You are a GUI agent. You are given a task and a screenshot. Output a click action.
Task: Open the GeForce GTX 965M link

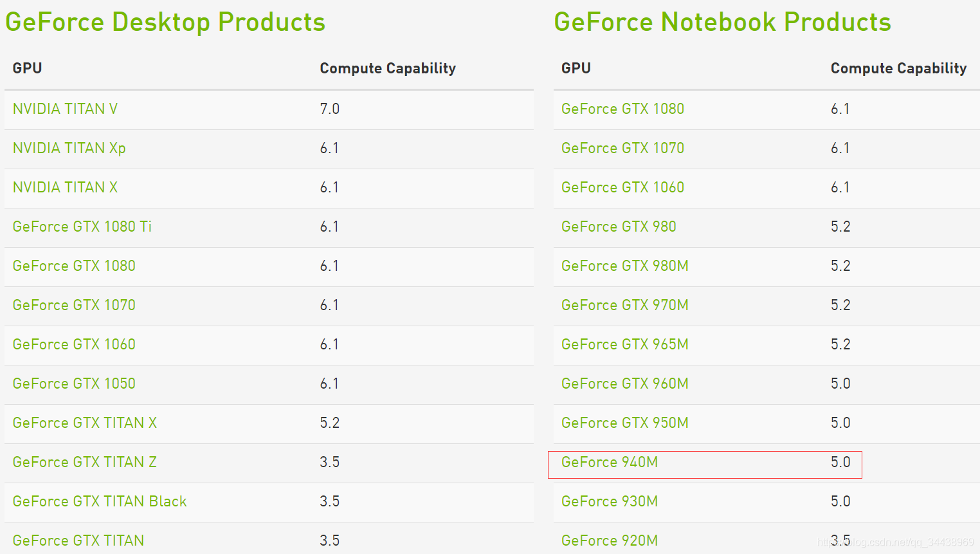(x=624, y=344)
